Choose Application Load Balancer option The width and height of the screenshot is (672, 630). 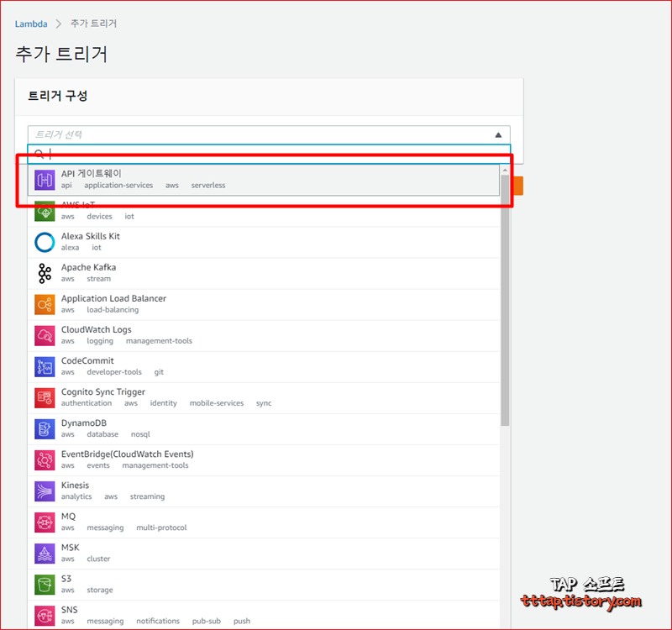click(x=264, y=305)
